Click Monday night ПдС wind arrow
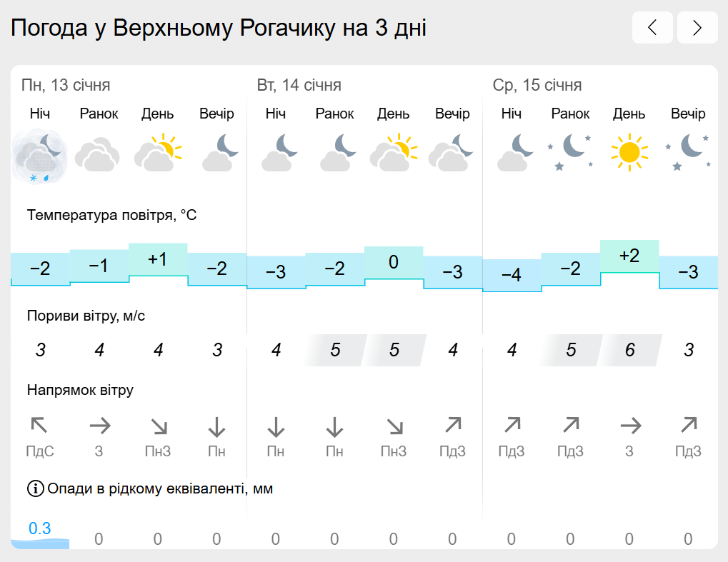The height and width of the screenshot is (562, 728). coord(39,425)
